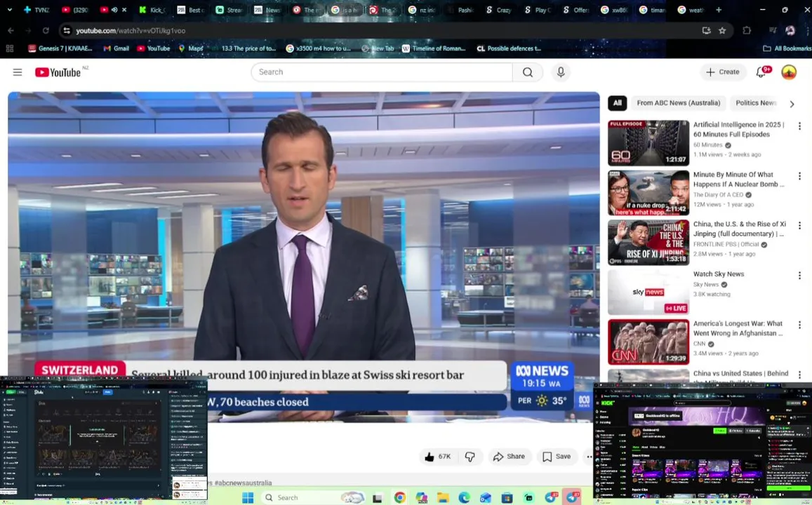Click the browser address bar URL

click(x=131, y=31)
